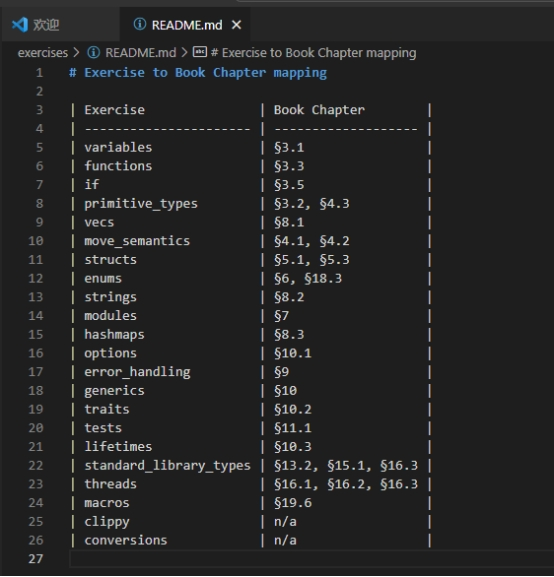Open README.md in the breadcrumb path

click(x=141, y=53)
